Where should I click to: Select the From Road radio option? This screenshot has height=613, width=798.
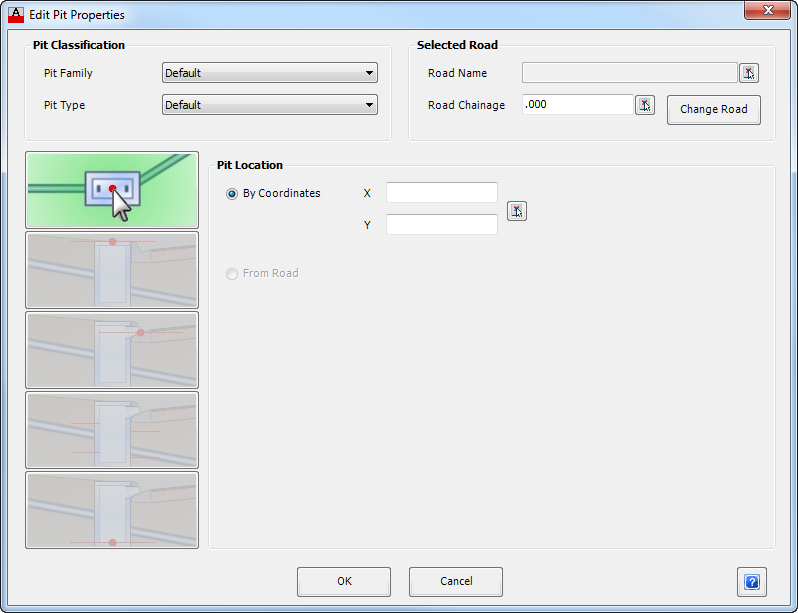(x=232, y=274)
